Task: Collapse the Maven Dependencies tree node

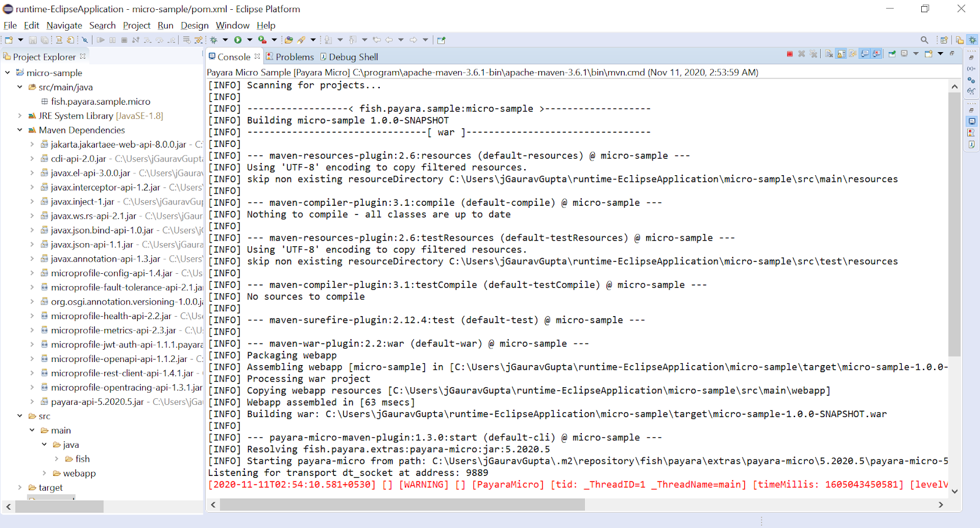Action: [20, 130]
